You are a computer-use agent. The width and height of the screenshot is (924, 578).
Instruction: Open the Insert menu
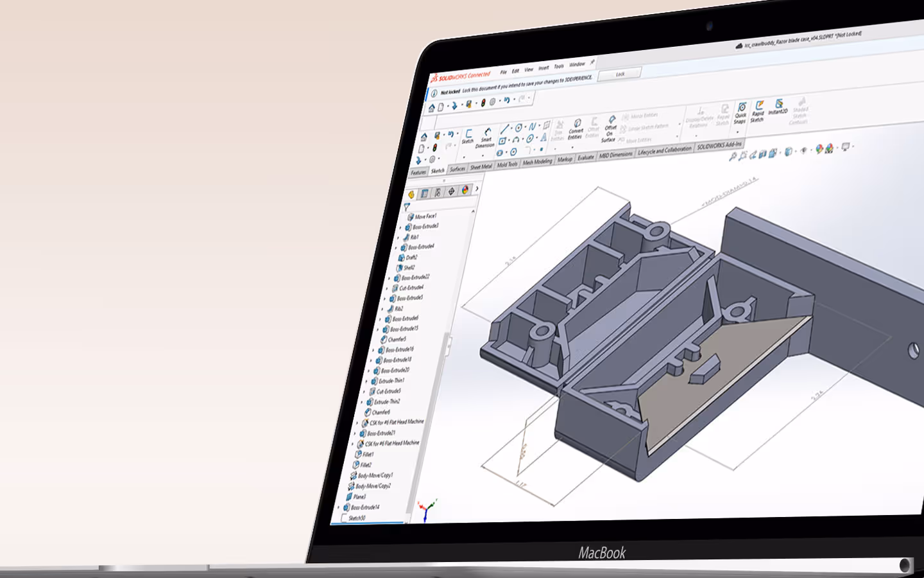(x=543, y=67)
